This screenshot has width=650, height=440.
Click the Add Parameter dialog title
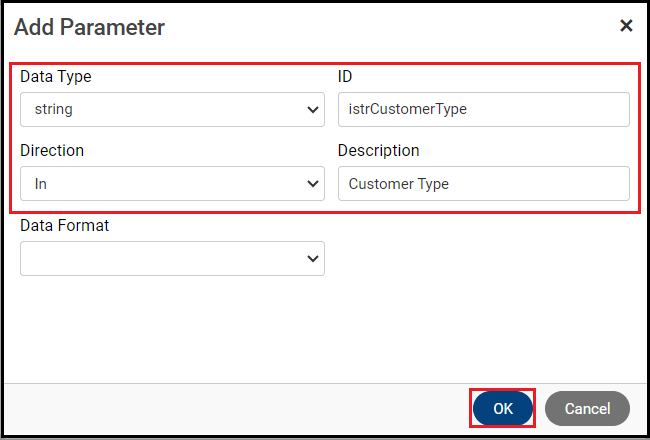(x=90, y=27)
